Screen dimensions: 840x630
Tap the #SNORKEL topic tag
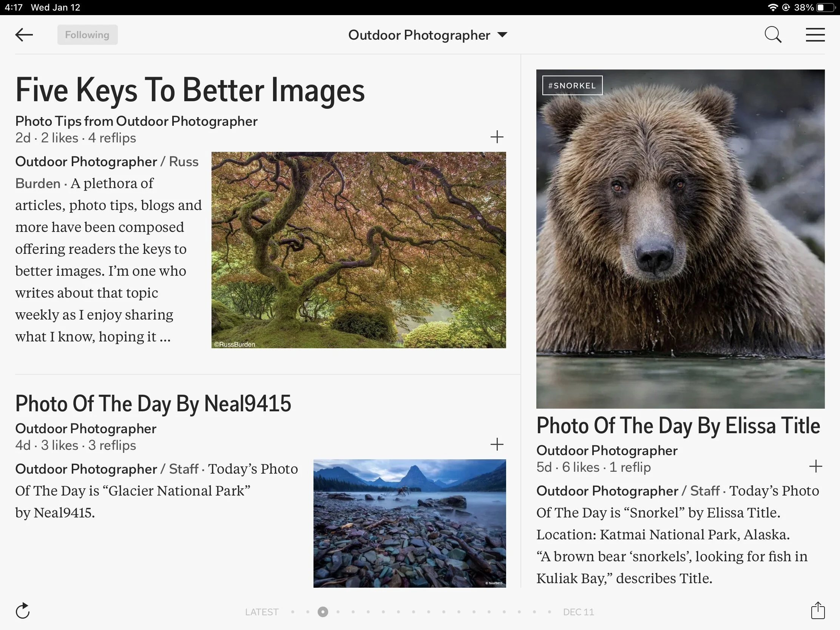(x=572, y=85)
